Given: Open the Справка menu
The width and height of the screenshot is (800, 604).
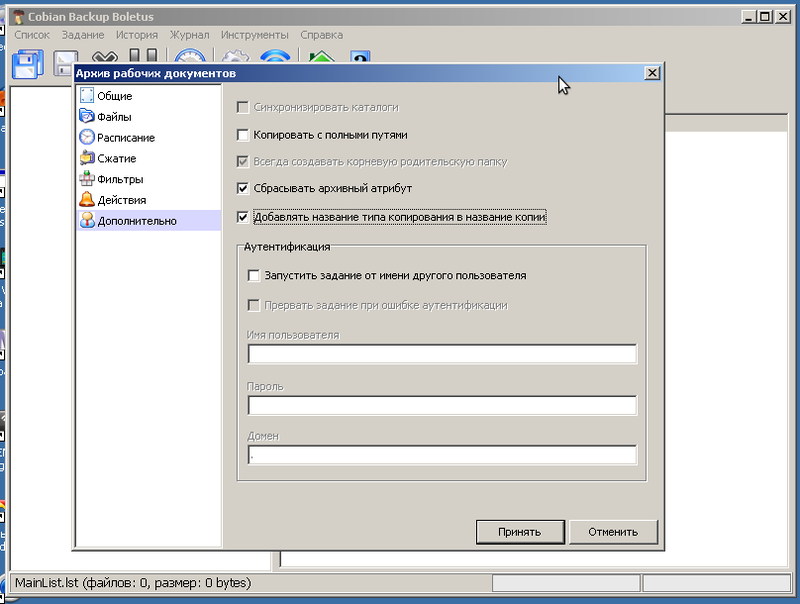Looking at the screenshot, I should tap(320, 35).
